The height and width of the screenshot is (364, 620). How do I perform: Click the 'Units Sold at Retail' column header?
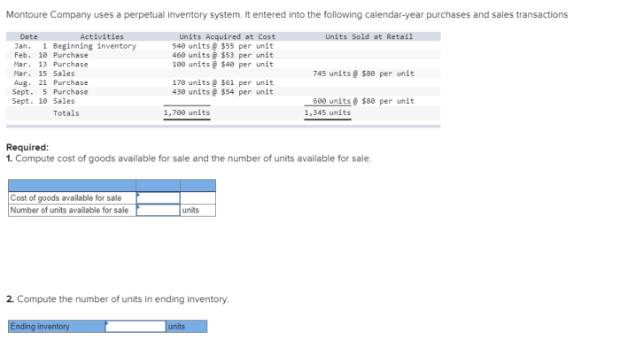click(369, 37)
